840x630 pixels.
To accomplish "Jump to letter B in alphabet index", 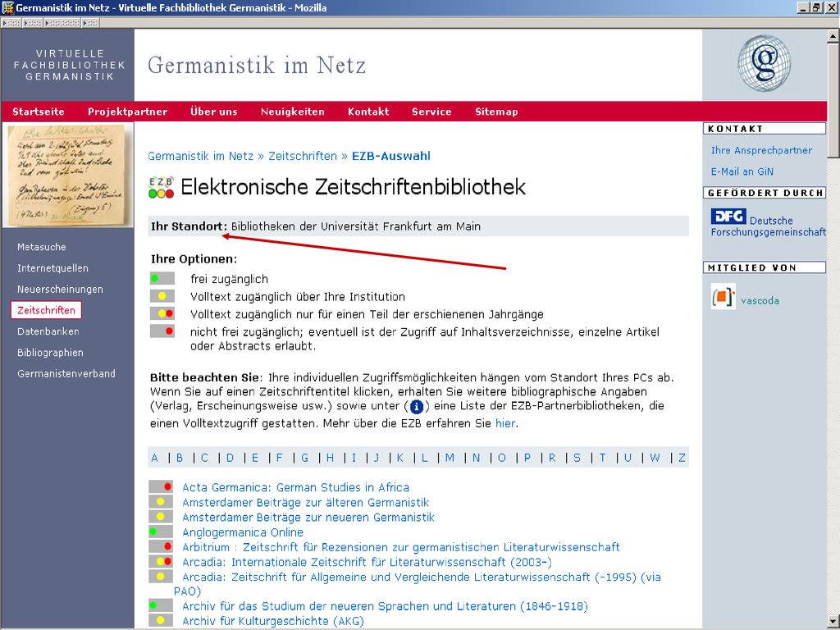I will click(180, 458).
